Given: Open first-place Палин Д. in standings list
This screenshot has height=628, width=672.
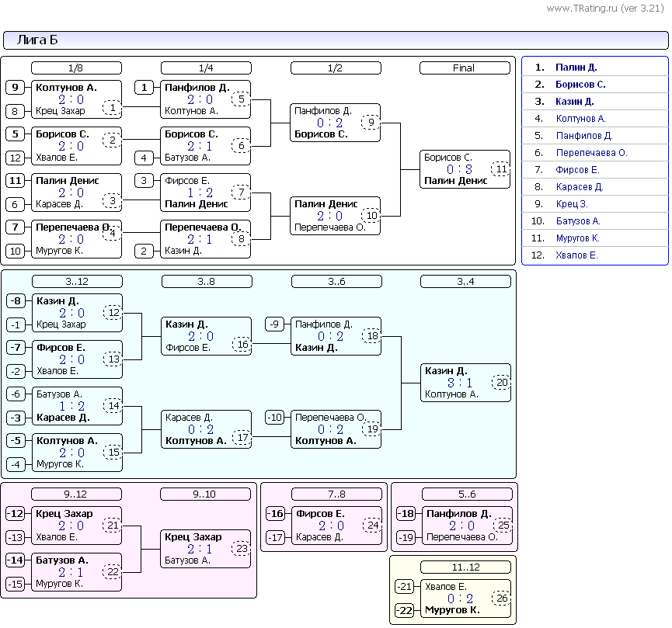Looking at the screenshot, I should pos(576,68).
